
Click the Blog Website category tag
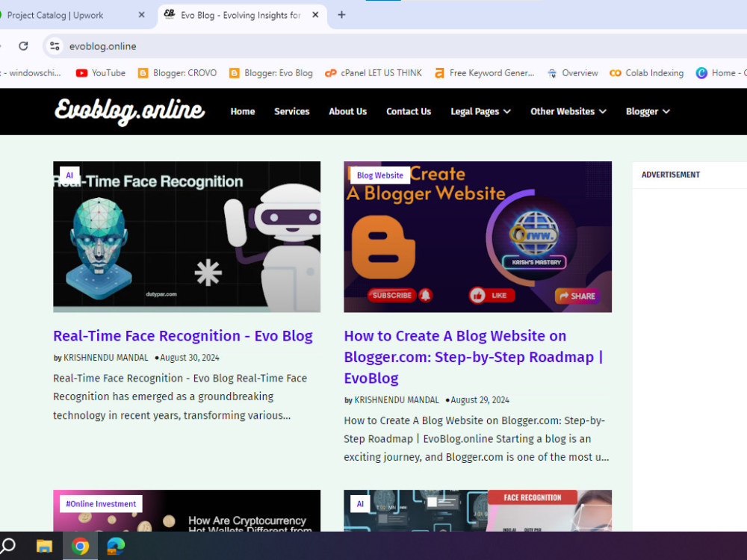379,175
